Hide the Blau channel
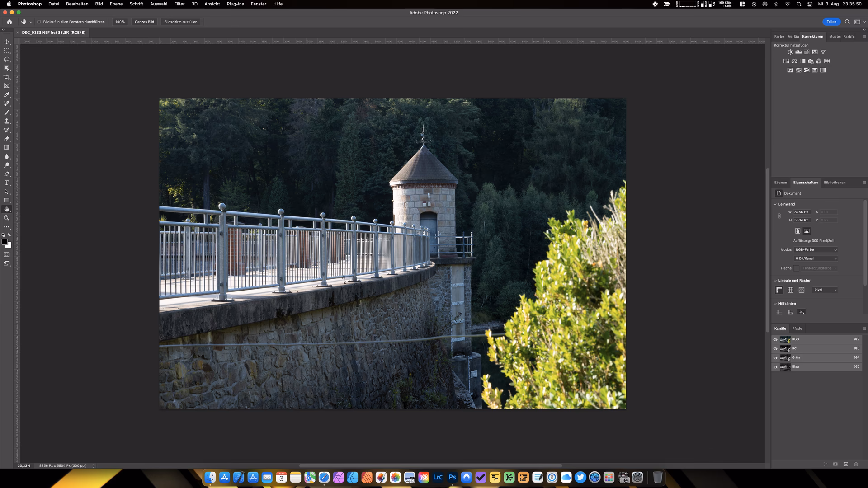 coord(776,366)
